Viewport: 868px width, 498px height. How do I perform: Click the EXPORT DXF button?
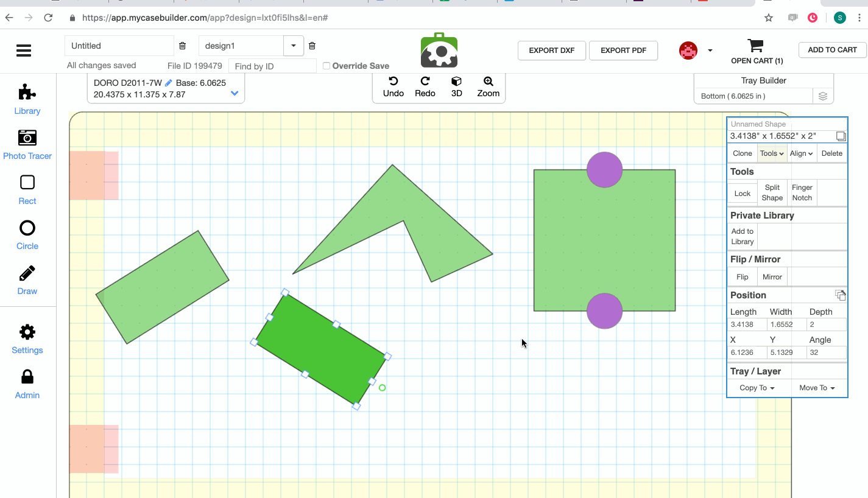551,51
